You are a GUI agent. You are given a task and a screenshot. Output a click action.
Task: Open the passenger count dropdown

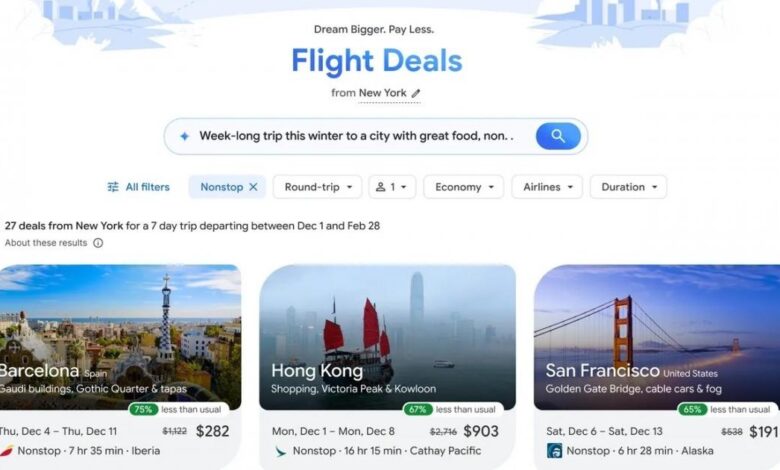(392, 187)
